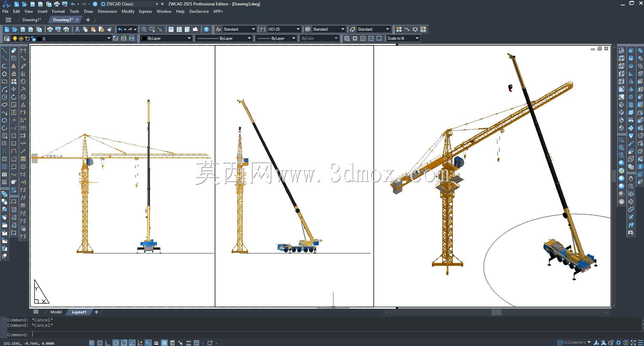Click the Match Properties brush icon
The image size is (644, 346).
[110, 29]
